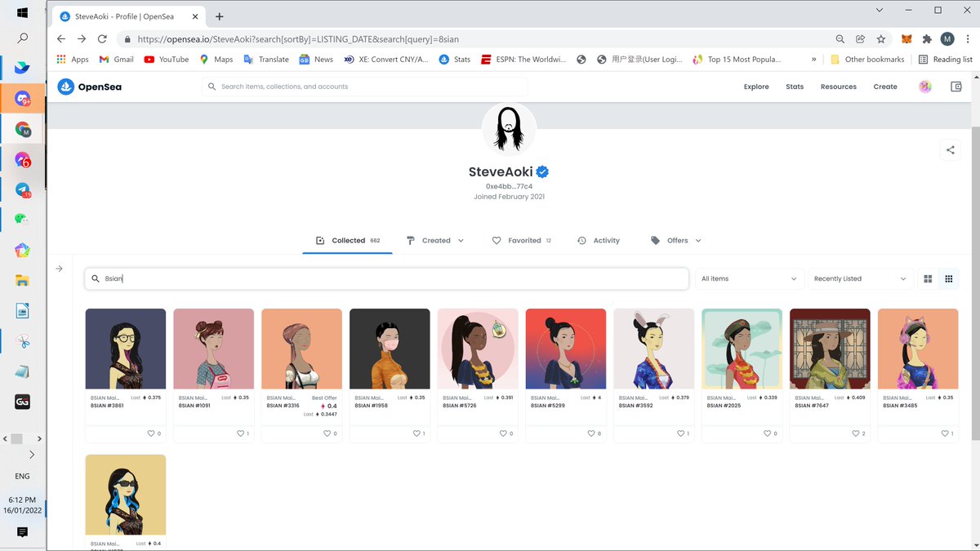Switch to small grid view

[x=948, y=279]
